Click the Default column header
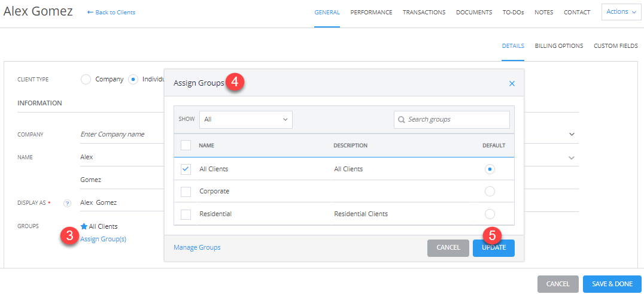The image size is (644, 294). (x=494, y=146)
